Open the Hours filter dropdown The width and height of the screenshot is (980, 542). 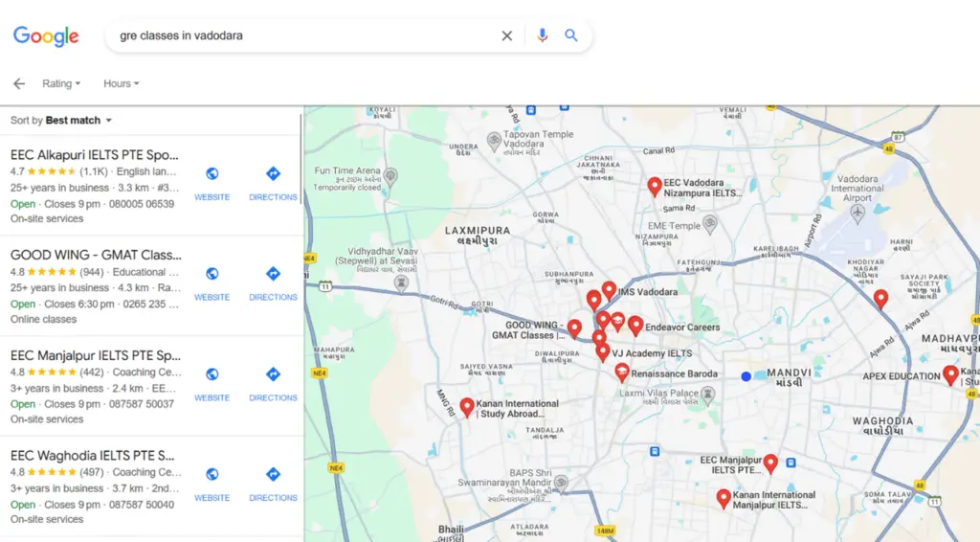[x=122, y=83]
